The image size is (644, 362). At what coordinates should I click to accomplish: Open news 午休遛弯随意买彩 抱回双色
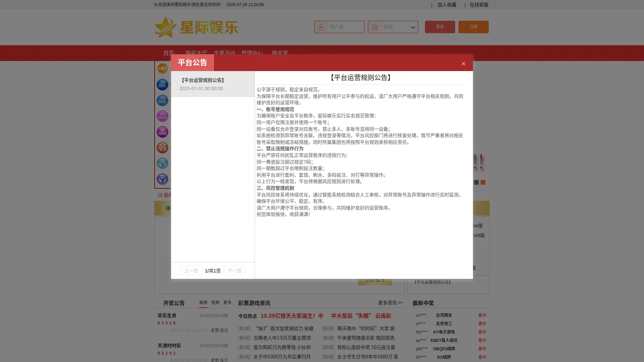[x=366, y=338]
